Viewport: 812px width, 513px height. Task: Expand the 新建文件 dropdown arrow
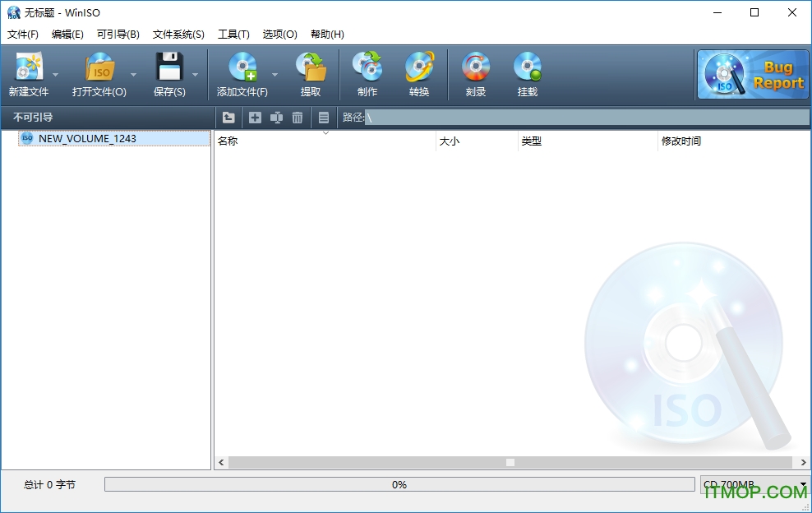(x=55, y=75)
